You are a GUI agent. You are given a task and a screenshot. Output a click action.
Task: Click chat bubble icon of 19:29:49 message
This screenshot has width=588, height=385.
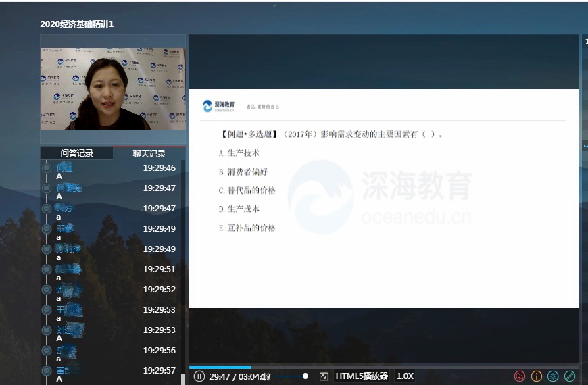coord(47,229)
